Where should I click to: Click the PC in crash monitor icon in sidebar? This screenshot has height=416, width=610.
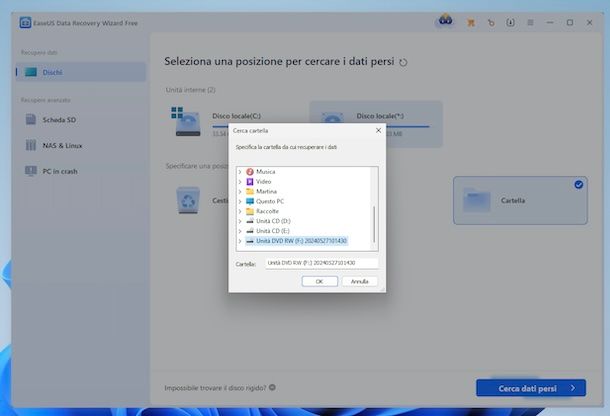point(31,171)
